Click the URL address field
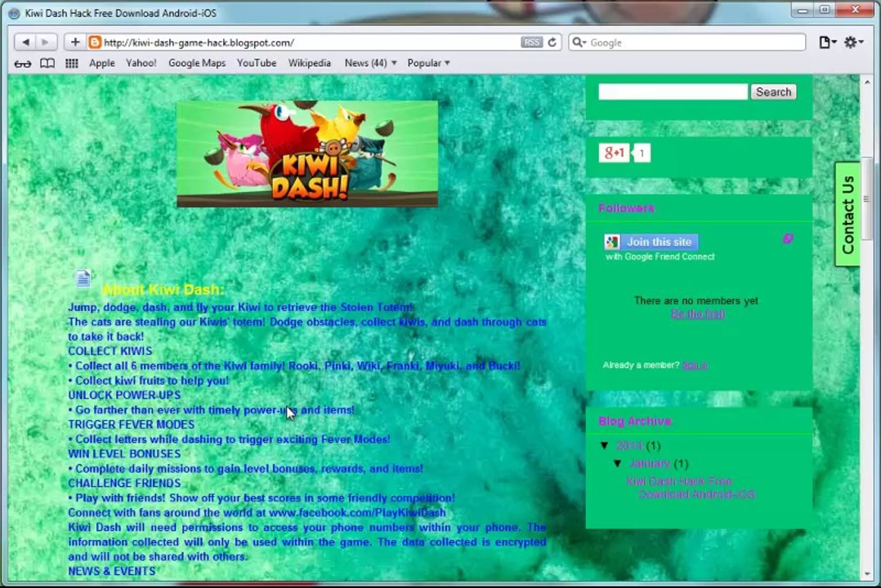This screenshot has height=588, width=881. click(311, 42)
